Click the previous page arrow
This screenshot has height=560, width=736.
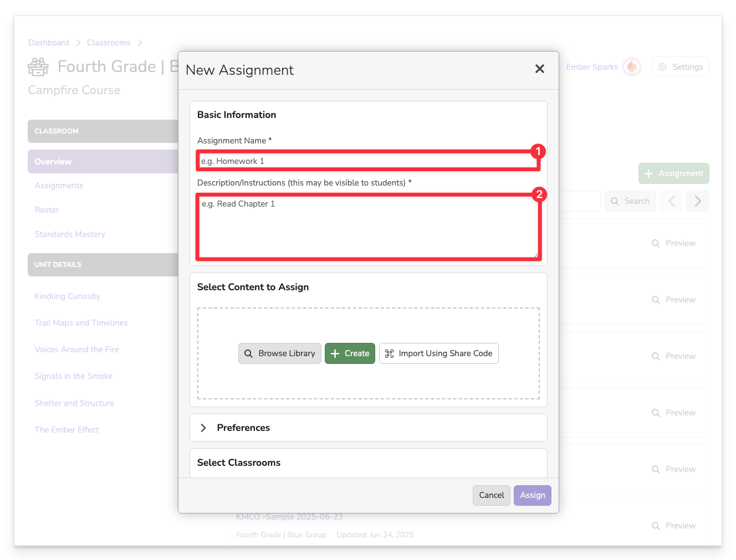coord(672,201)
